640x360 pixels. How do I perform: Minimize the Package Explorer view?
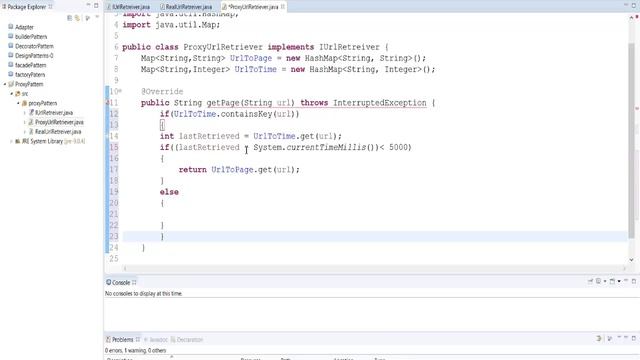[x=88, y=5]
